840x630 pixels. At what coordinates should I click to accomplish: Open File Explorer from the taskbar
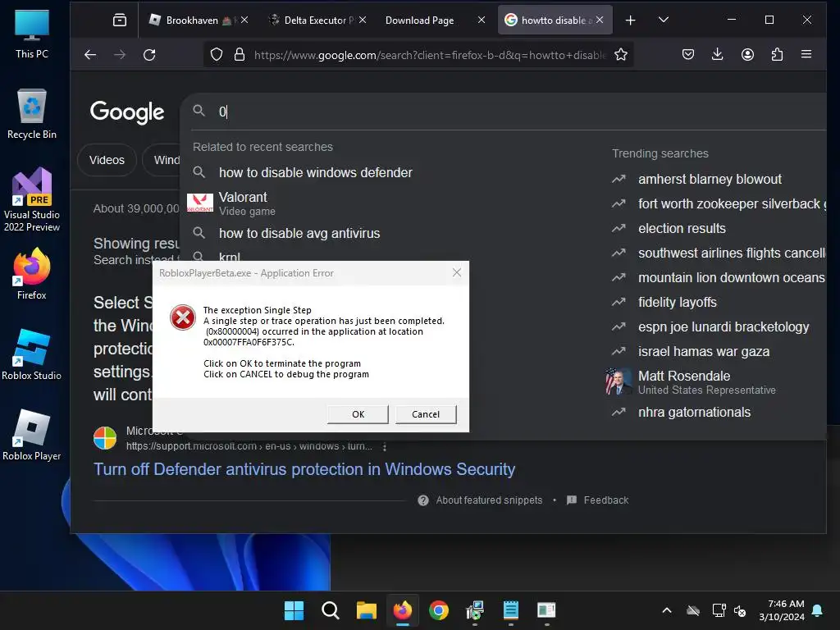click(367, 610)
